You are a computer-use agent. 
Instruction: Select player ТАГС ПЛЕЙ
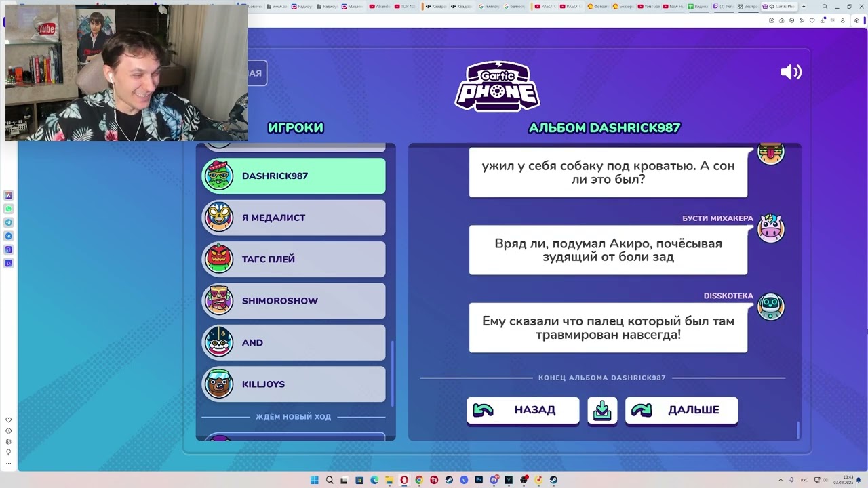294,259
